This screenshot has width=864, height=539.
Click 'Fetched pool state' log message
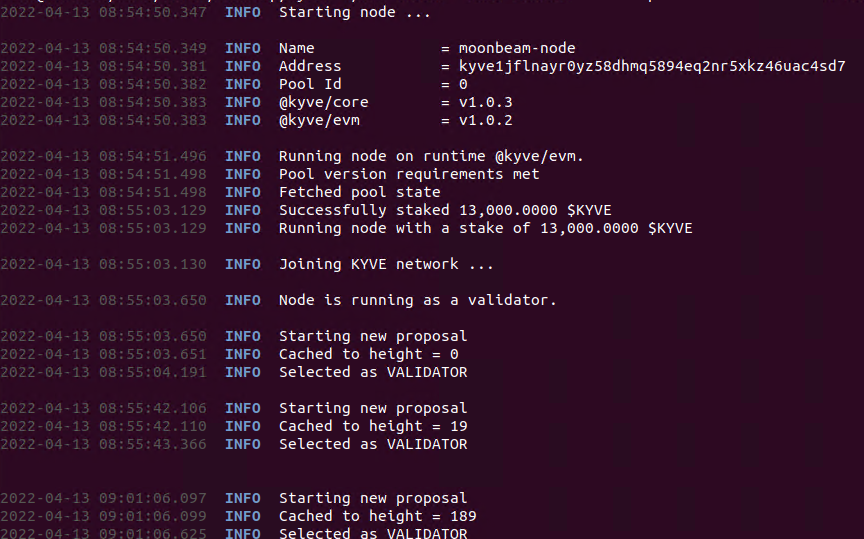(x=359, y=192)
